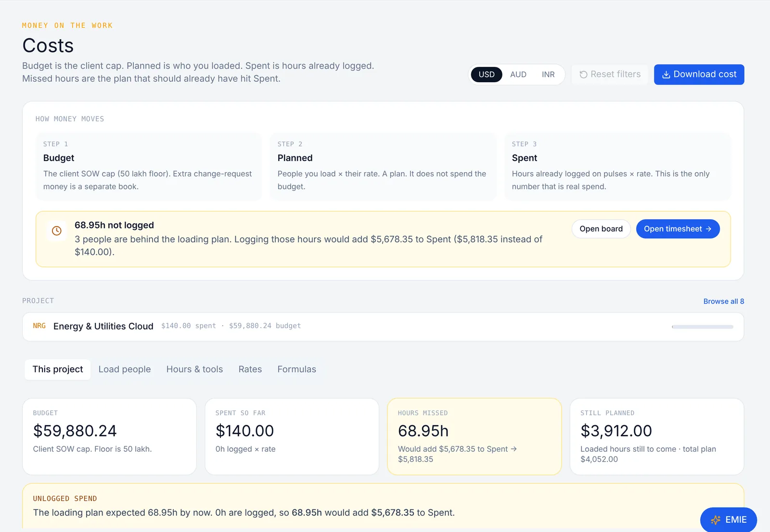
Task: Click the project budget progress bar
Action: pos(703,327)
